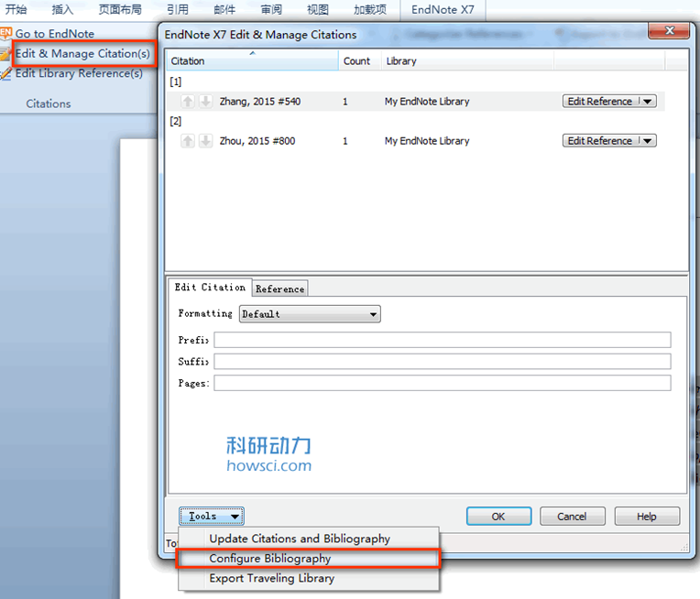Close the Edit & Manage Citations dialog
The image size is (700, 599).
(669, 30)
